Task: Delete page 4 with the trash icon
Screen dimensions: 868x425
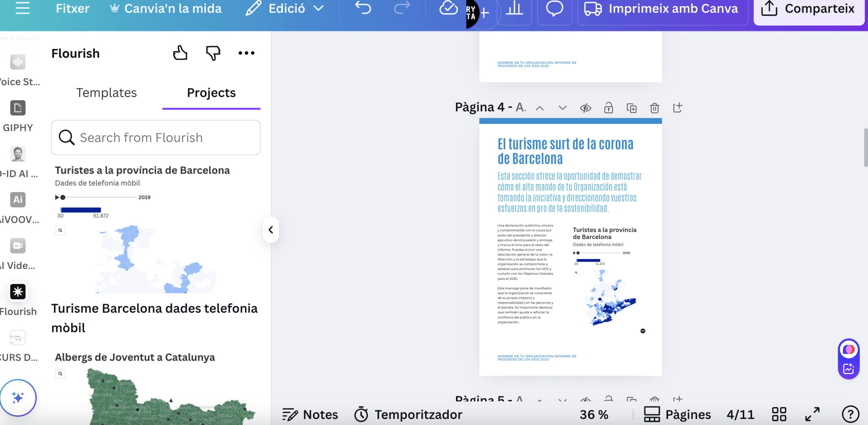Action: tap(654, 108)
